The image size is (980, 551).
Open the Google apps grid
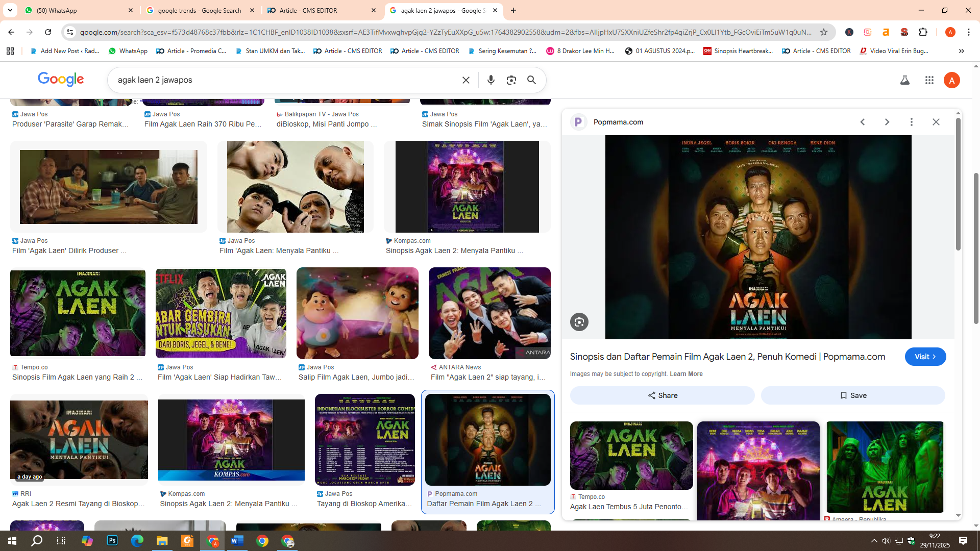pyautogui.click(x=929, y=80)
